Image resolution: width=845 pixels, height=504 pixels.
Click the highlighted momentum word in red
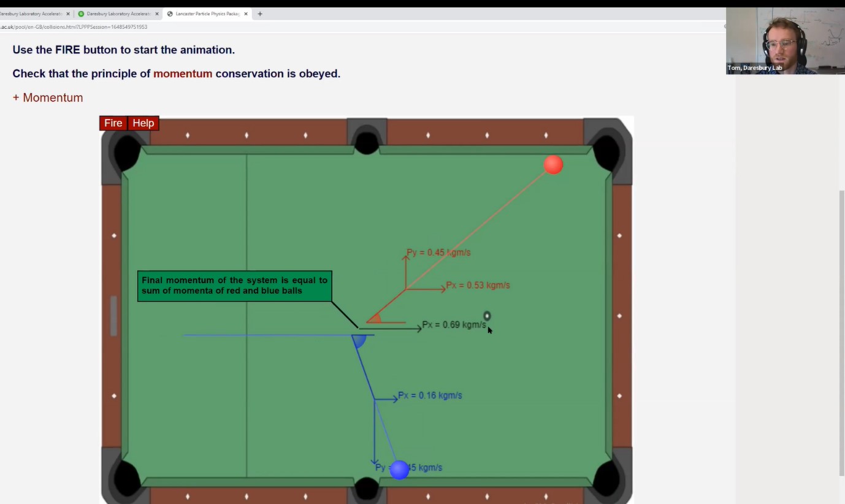[183, 73]
